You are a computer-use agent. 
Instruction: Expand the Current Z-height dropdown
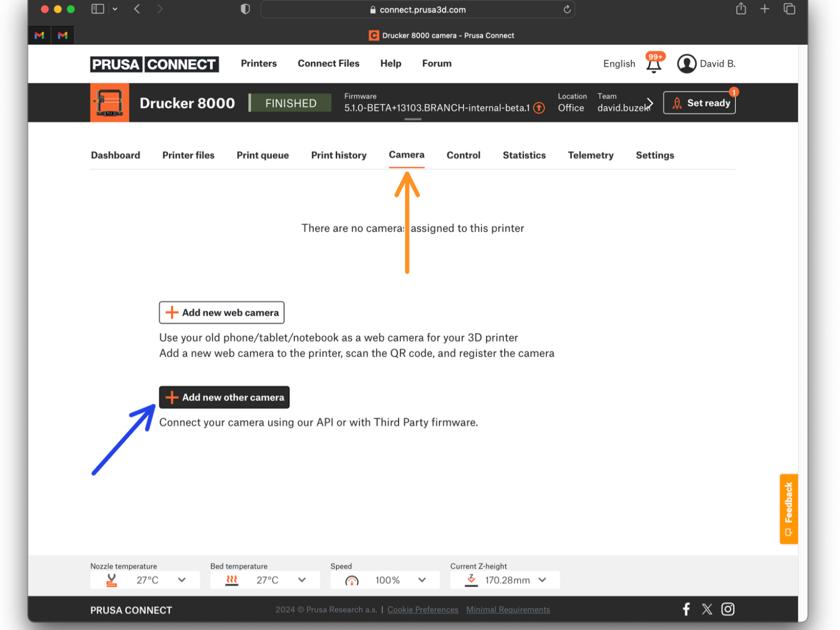[x=542, y=580]
